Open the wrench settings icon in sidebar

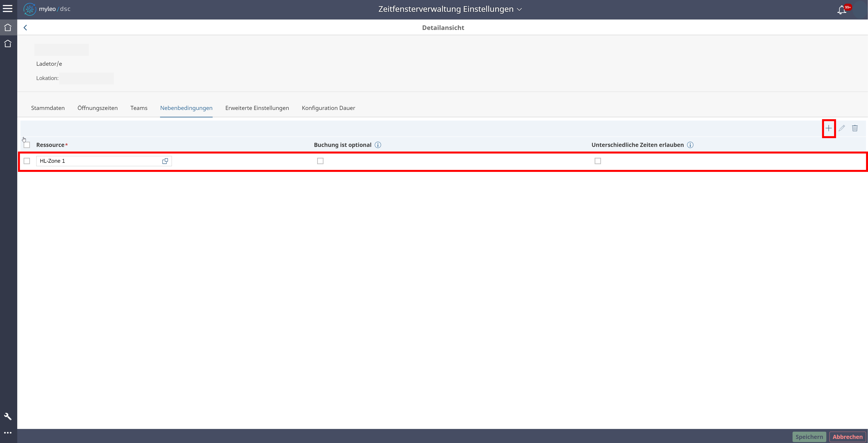click(8, 416)
